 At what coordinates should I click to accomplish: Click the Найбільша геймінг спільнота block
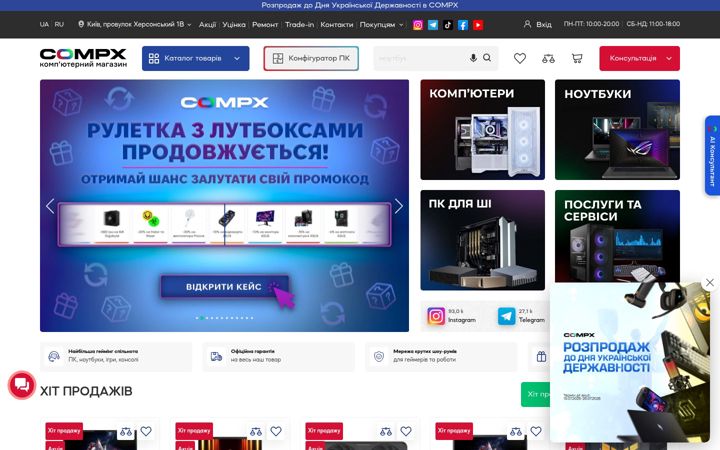(116, 356)
